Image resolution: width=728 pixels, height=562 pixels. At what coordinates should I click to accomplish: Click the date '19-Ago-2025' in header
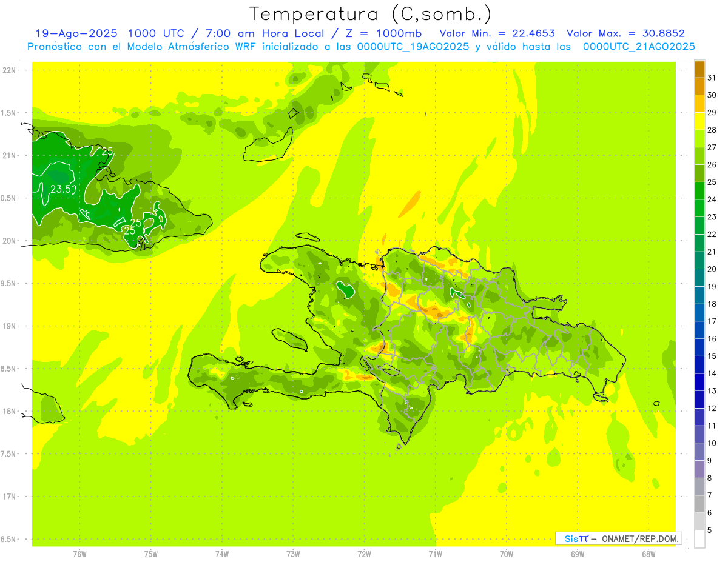coord(76,33)
